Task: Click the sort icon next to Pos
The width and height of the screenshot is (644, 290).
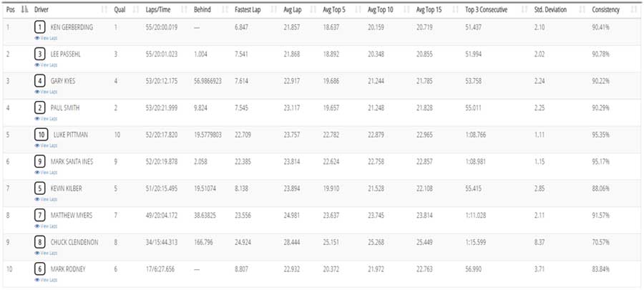Action: (24, 9)
